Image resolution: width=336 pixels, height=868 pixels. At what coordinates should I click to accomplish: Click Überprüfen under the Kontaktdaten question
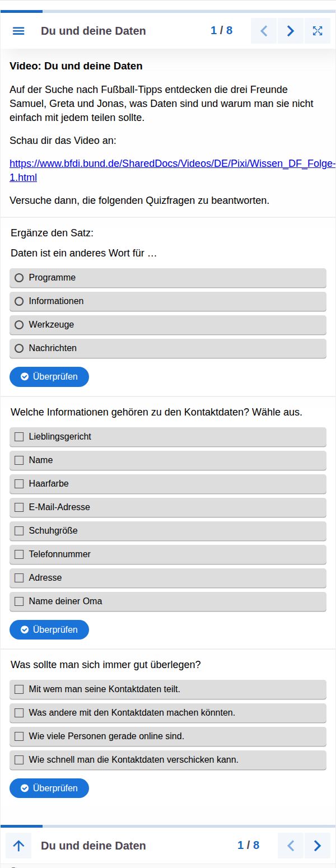(49, 630)
